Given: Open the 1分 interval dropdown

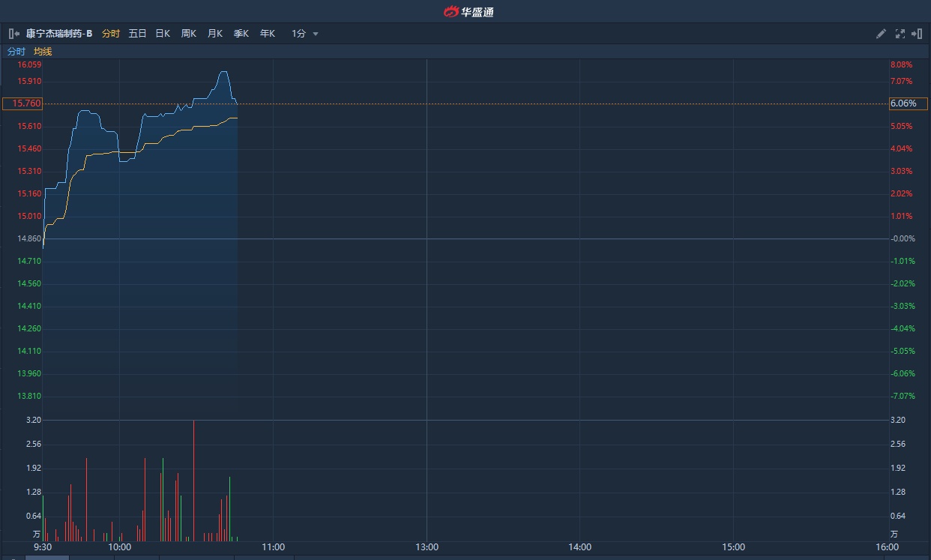Looking at the screenshot, I should tap(299, 34).
